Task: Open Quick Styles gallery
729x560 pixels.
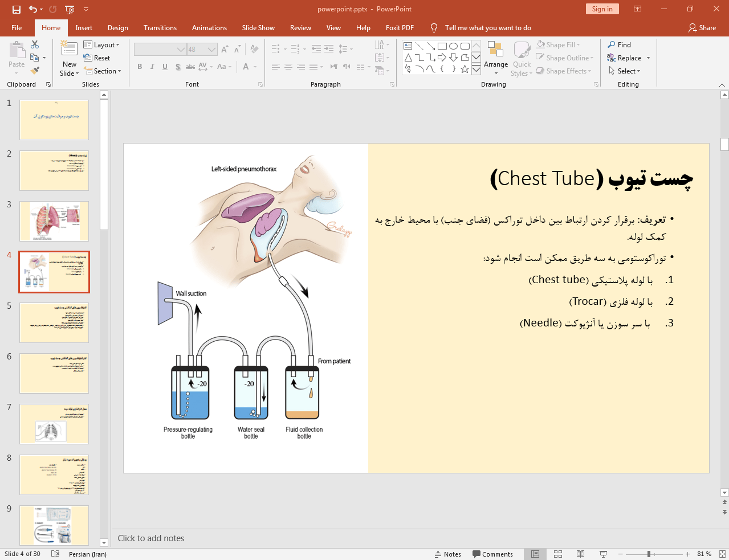Action: pos(522,58)
